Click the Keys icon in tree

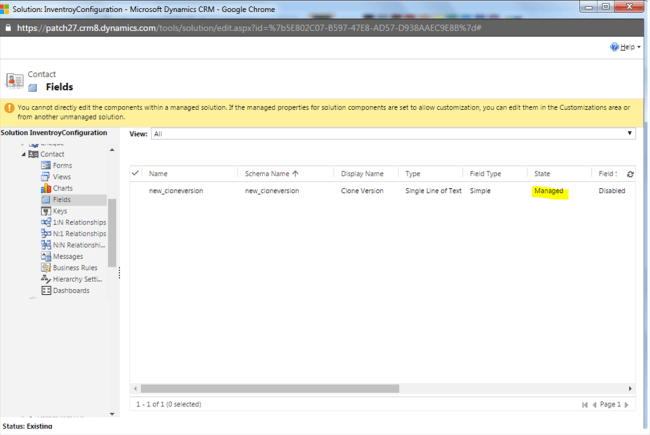(x=46, y=211)
